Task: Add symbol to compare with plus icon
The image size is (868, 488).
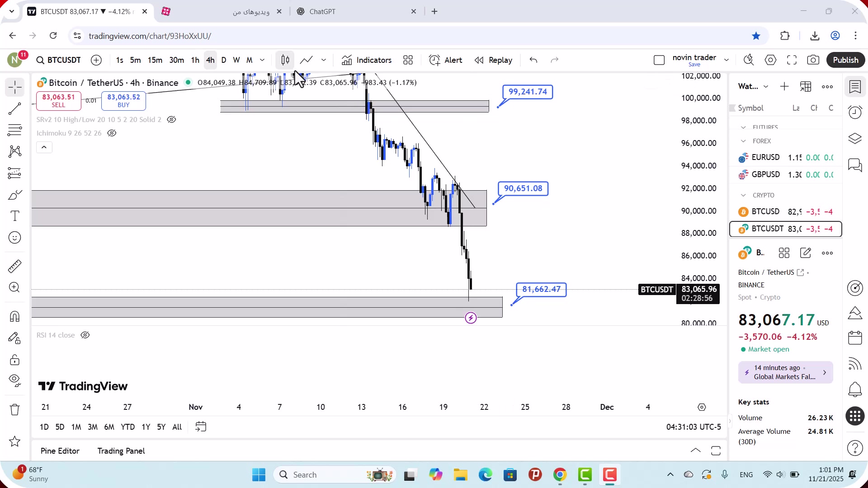Action: pos(96,60)
